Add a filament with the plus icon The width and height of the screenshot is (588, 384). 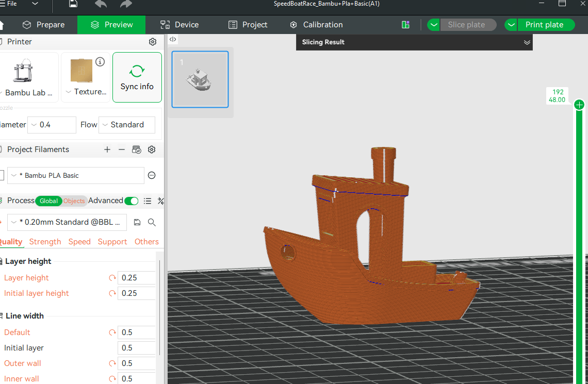pos(107,149)
